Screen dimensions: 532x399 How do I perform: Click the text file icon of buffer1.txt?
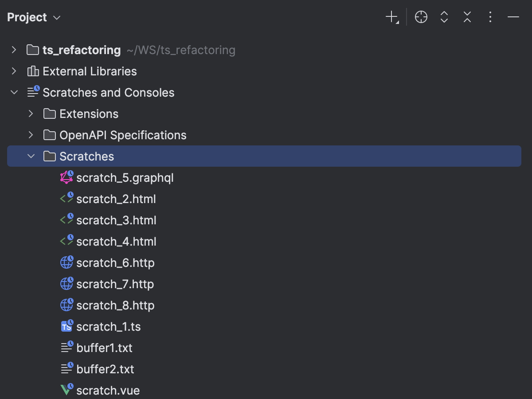[66, 348]
